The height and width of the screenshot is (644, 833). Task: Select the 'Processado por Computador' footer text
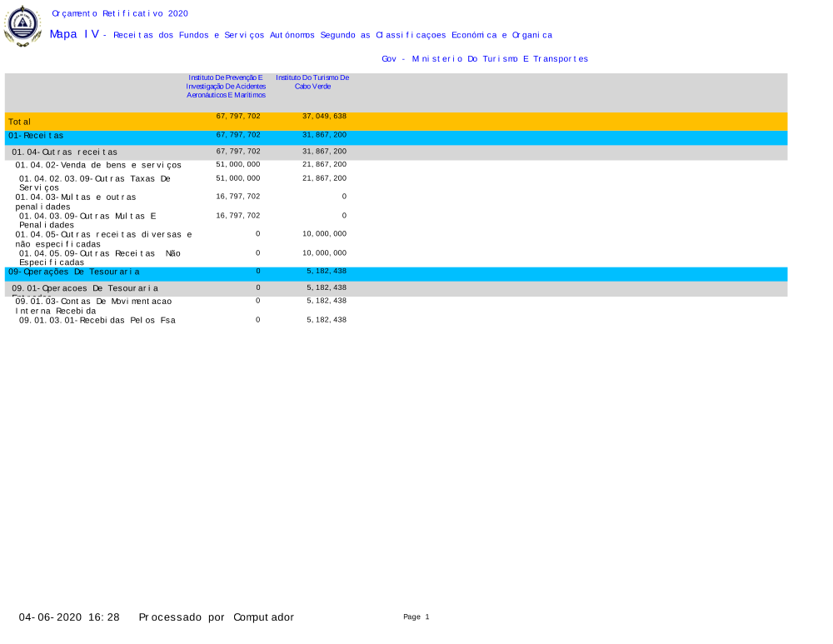216,617
